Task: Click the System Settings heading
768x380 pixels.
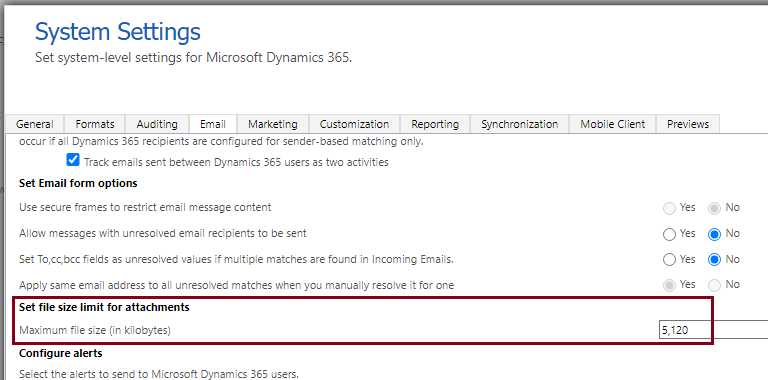Action: 118,32
